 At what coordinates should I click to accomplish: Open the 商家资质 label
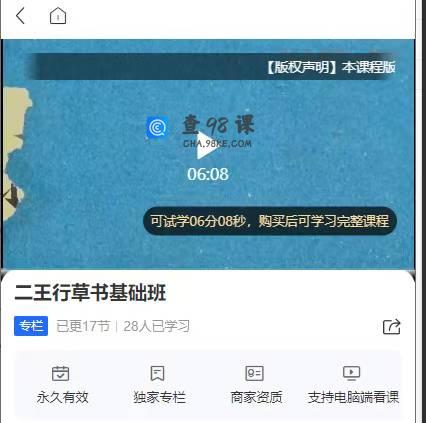point(256,397)
